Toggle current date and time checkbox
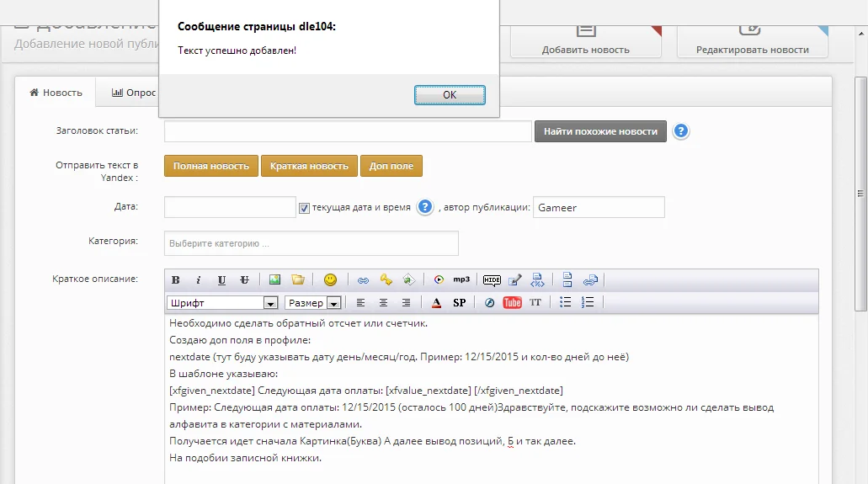This screenshot has width=868, height=484. tap(304, 208)
